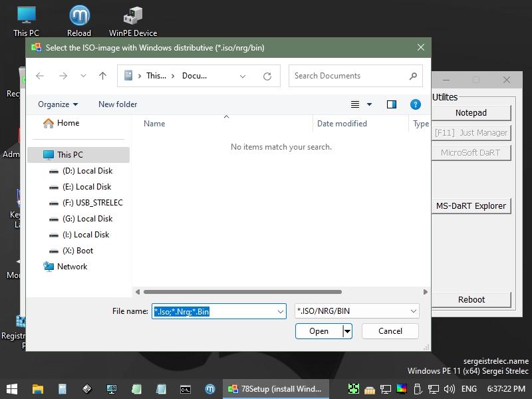The width and height of the screenshot is (532, 399).
Task: Click the Search Documents field
Action: tap(349, 76)
